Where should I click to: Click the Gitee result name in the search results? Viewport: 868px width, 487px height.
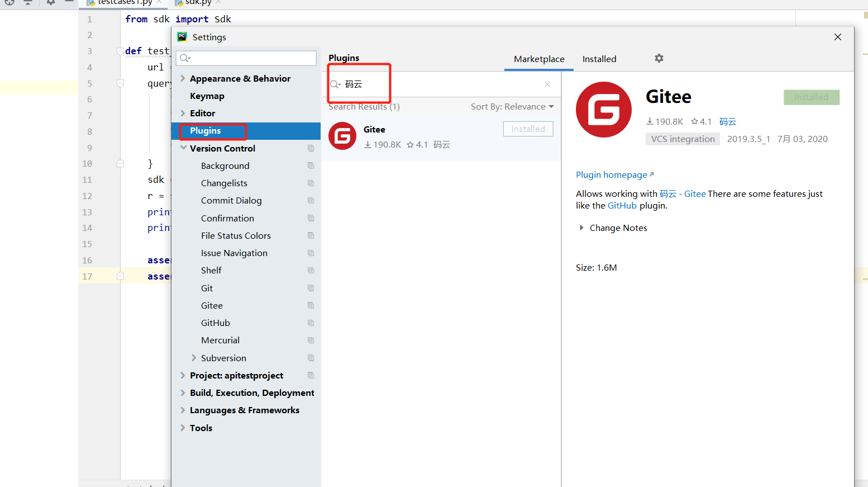click(374, 129)
